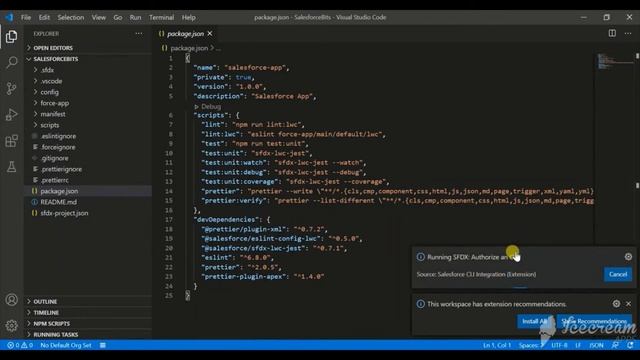The height and width of the screenshot is (360, 640).
Task: Click UTF-8 encoding in status bar
Action: (559, 345)
